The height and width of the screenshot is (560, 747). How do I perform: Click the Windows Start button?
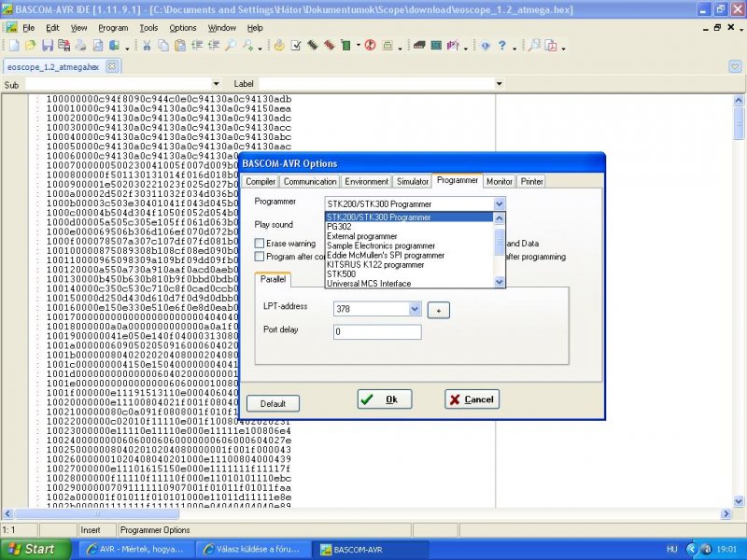coord(35,549)
